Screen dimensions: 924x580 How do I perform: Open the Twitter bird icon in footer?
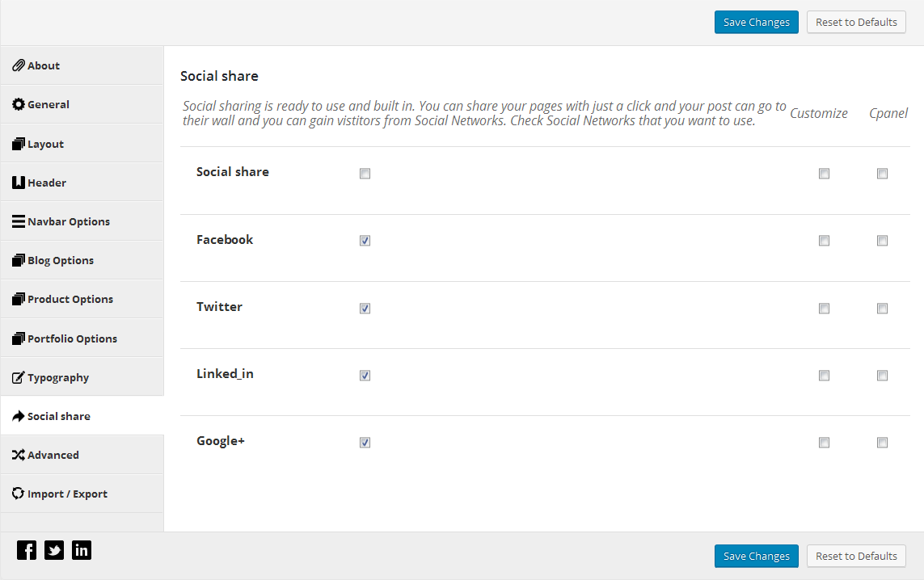click(x=54, y=550)
